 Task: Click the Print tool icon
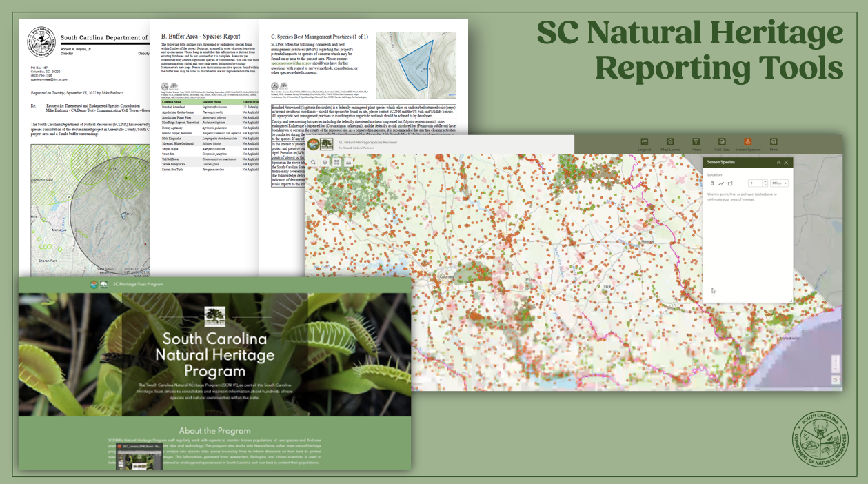pyautogui.click(x=774, y=141)
